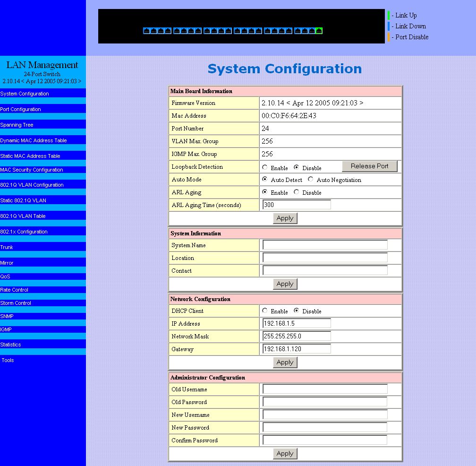
Task: Click the Network Mask field
Action: tap(297, 336)
